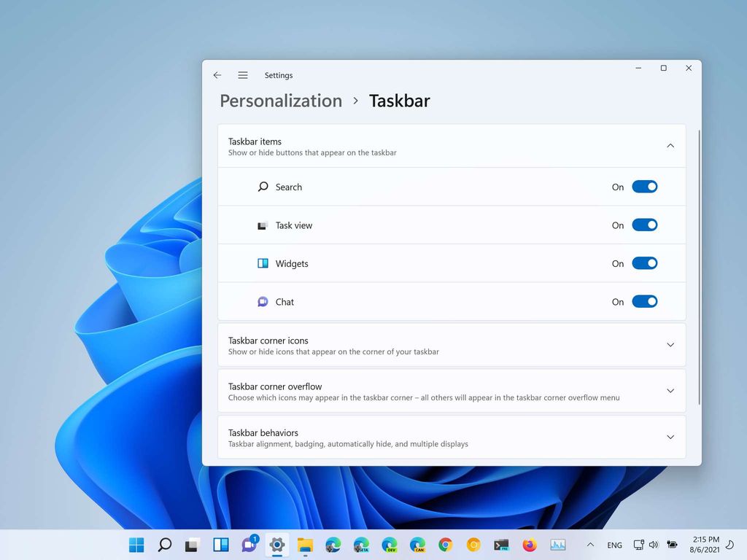Viewport: 747px width, 560px height.
Task: Switch input language via ENG indicator
Action: [x=614, y=545]
